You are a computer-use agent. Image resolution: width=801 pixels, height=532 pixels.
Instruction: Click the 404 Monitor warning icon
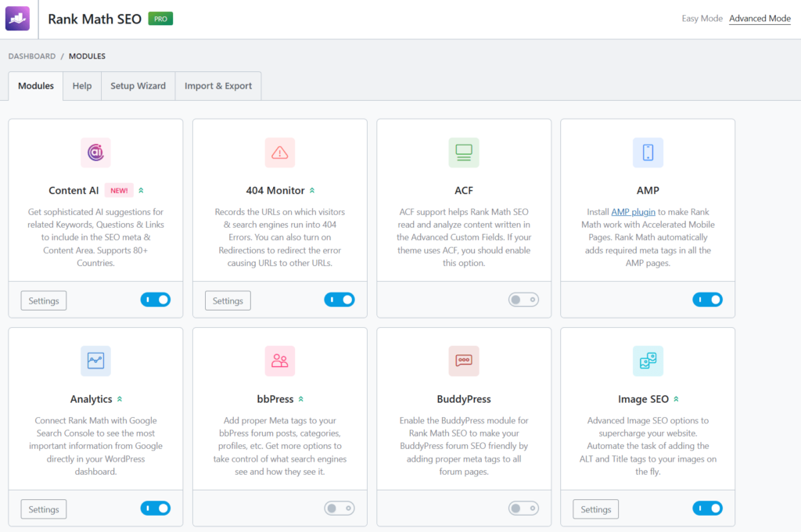point(279,153)
